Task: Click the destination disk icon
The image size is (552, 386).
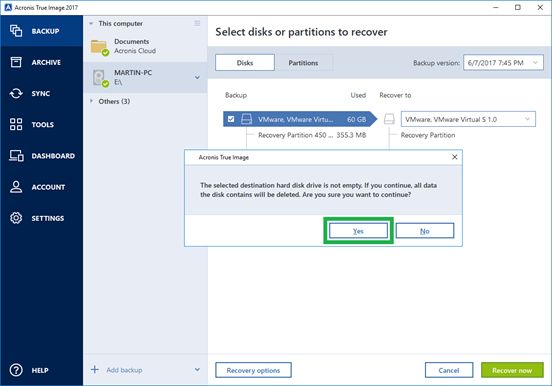Action: click(x=389, y=119)
